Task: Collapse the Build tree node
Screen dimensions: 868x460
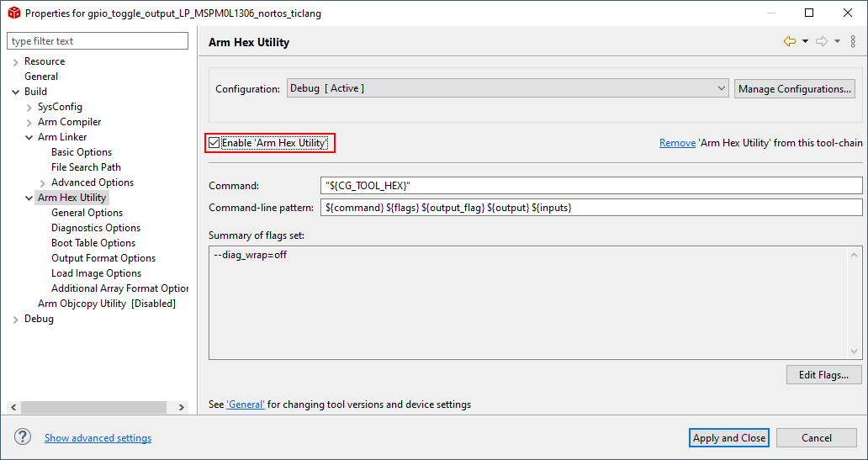Action: click(16, 92)
